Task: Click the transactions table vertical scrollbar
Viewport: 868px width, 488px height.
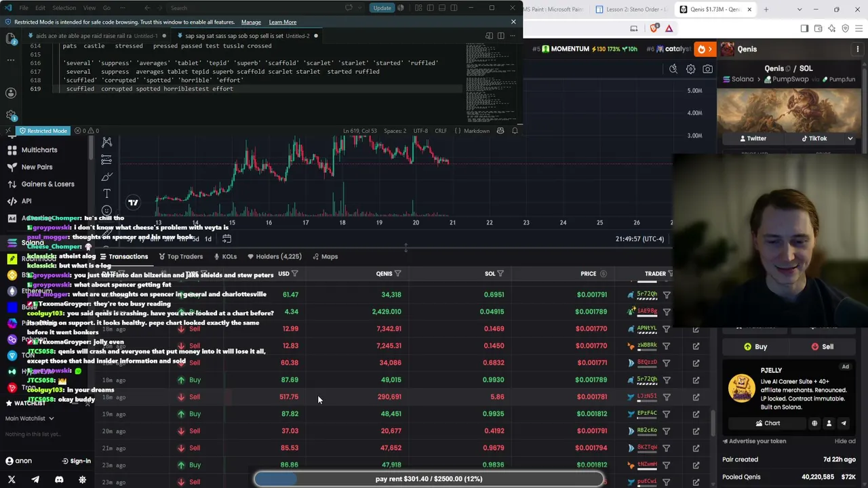Action: click(712, 424)
